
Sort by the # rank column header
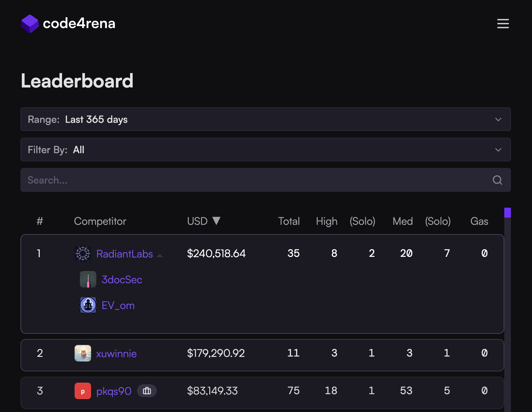(40, 221)
